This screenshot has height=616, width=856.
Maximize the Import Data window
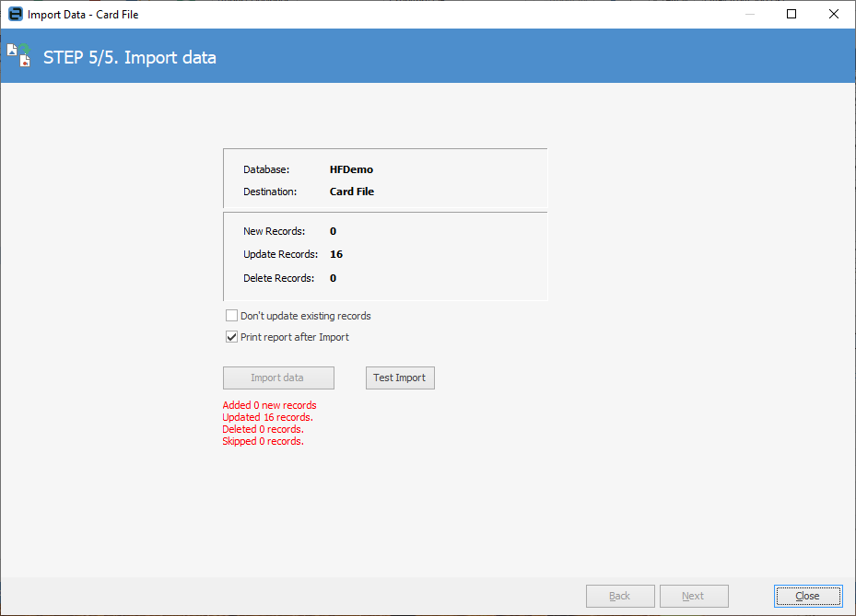[x=792, y=14]
